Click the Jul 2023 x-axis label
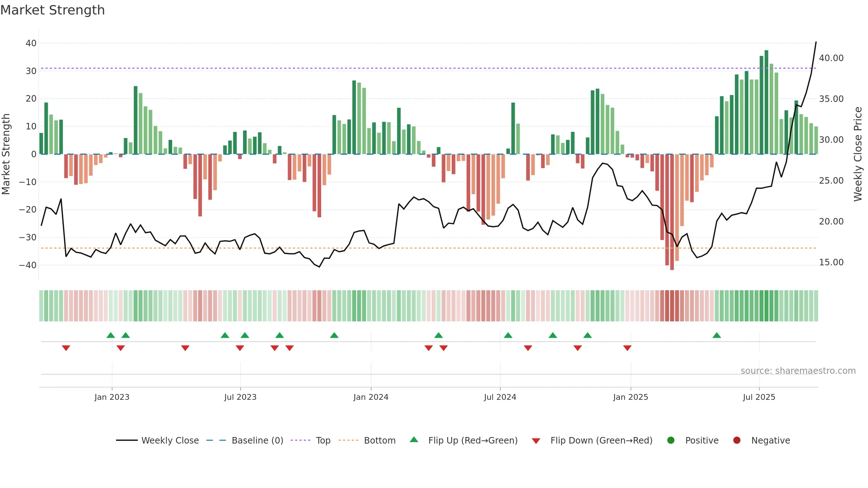This screenshot has height=488, width=868. pyautogui.click(x=241, y=397)
